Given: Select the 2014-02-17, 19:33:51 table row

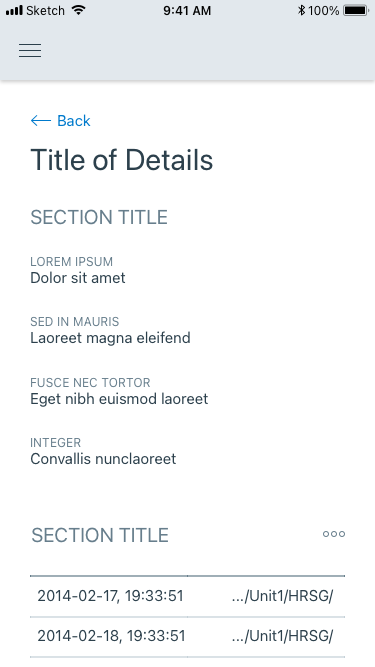Looking at the screenshot, I should click(188, 596).
